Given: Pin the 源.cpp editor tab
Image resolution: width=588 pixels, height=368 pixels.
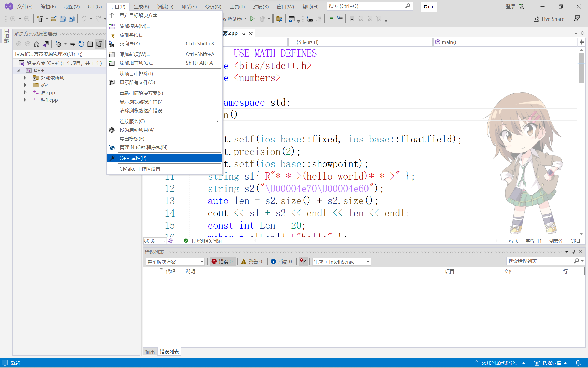Looking at the screenshot, I should click(x=244, y=34).
